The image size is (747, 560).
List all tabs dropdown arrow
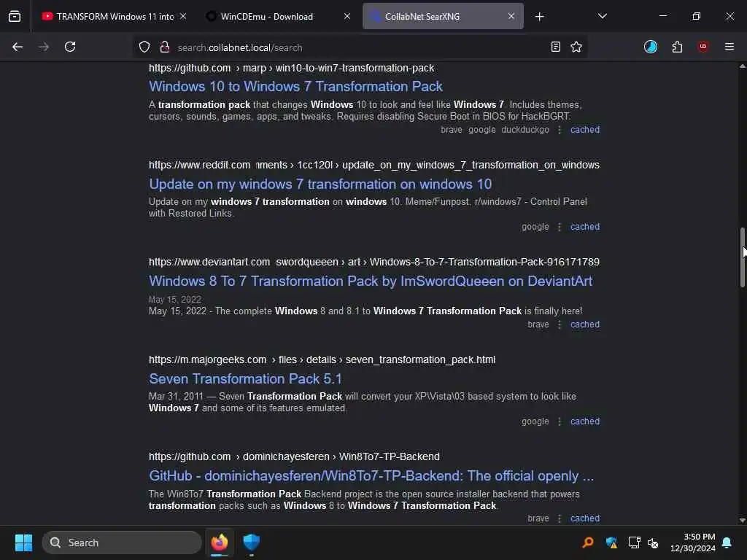pos(602,16)
